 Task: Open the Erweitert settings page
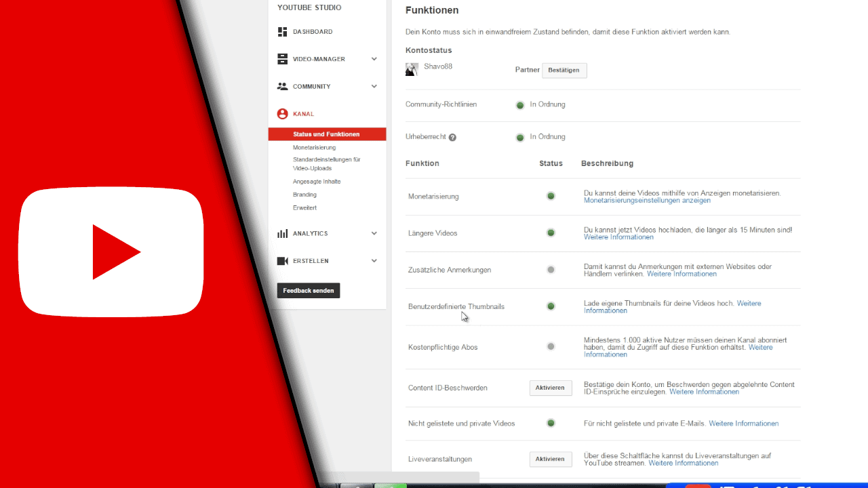[304, 208]
